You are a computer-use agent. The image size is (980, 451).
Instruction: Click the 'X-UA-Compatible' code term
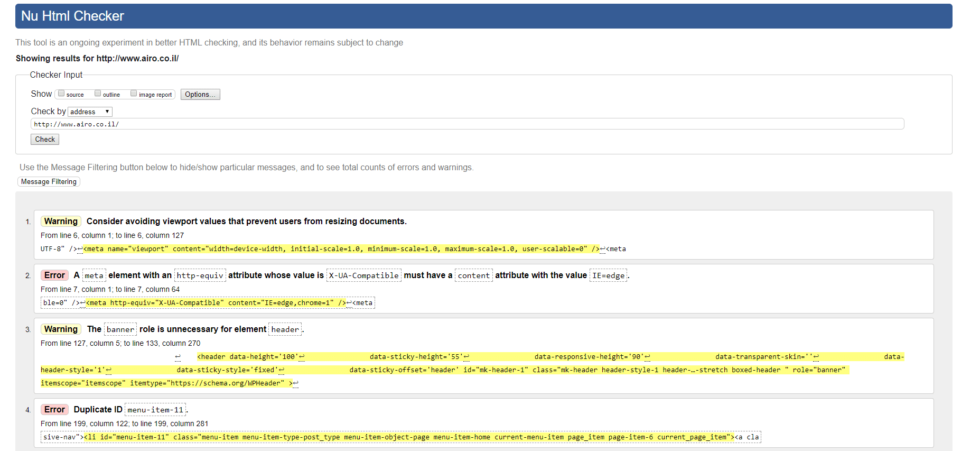(364, 275)
